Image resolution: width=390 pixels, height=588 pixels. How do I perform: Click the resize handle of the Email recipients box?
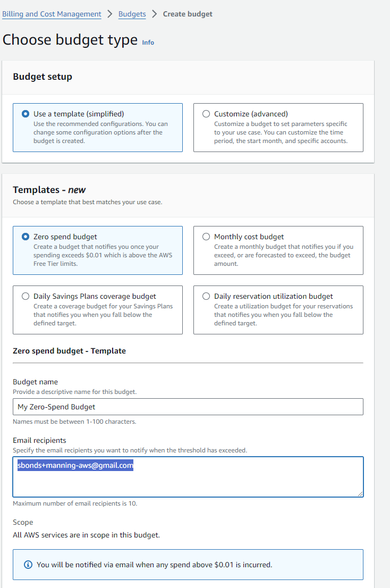pyautogui.click(x=360, y=493)
